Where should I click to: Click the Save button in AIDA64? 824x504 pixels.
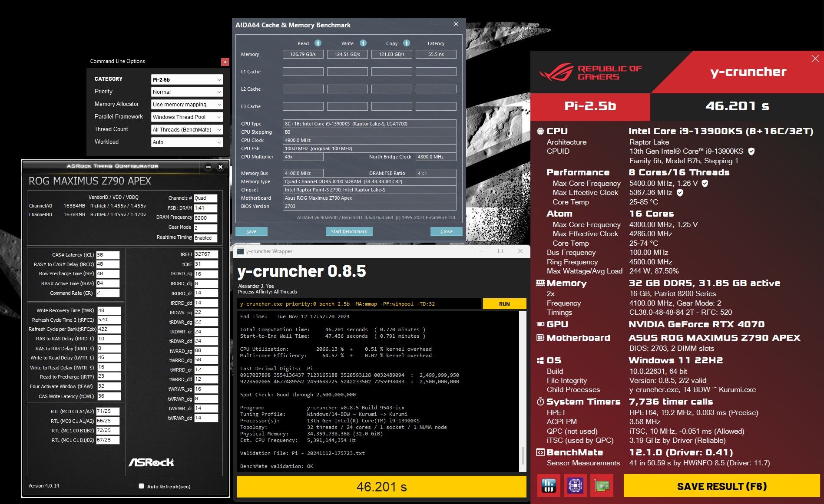tap(251, 231)
